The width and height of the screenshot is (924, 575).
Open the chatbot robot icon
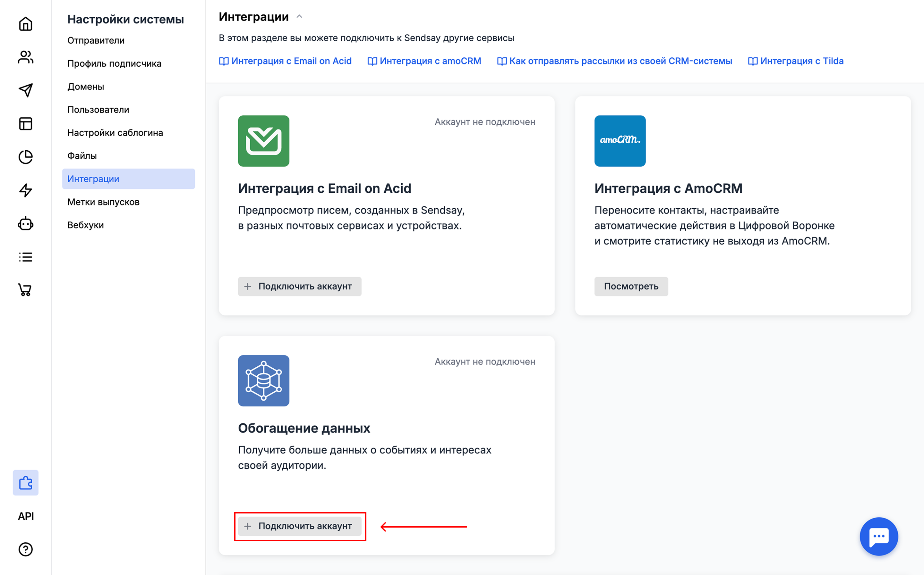point(25,224)
